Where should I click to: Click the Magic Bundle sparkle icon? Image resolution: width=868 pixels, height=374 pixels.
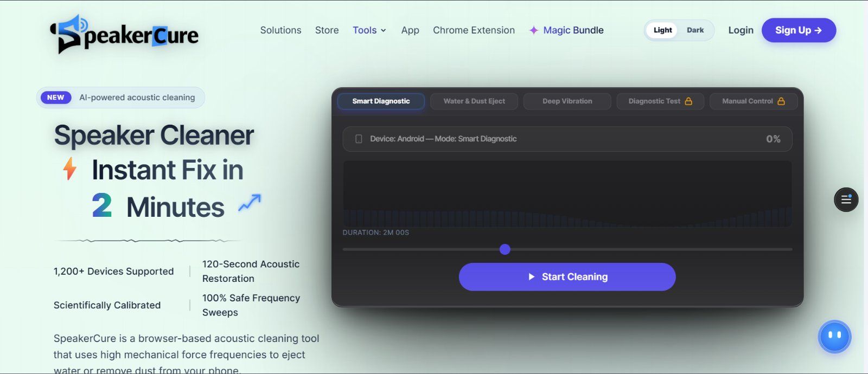coord(534,30)
